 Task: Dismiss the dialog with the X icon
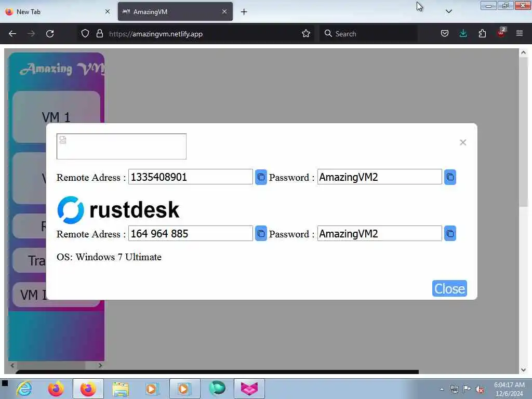click(x=463, y=142)
